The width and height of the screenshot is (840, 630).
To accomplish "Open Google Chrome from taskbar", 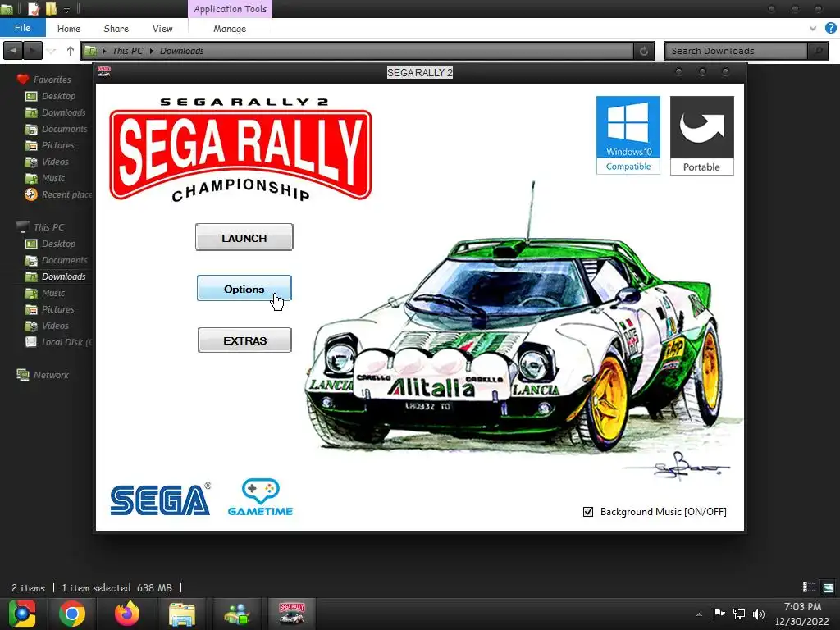I will tap(72, 614).
